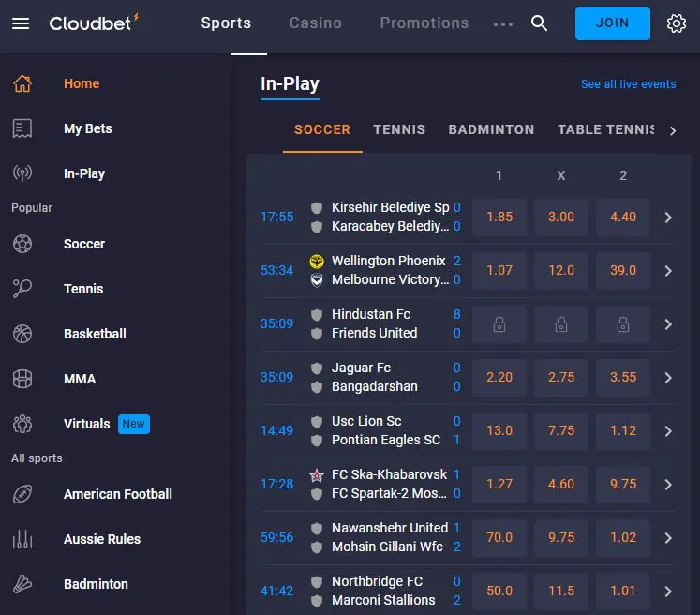The image size is (700, 615).
Task: Expand Usc Lion Sc match markets
Action: (668, 431)
